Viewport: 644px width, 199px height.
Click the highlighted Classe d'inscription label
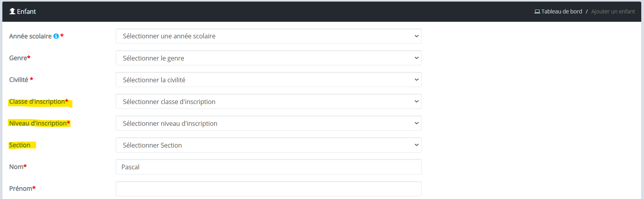pyautogui.click(x=39, y=102)
